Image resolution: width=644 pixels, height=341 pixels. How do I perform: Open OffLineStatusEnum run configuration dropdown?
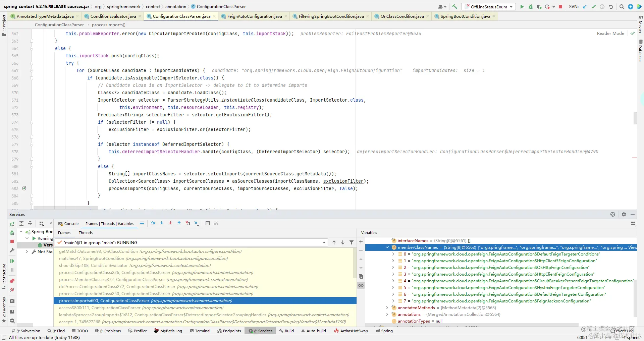coord(488,7)
